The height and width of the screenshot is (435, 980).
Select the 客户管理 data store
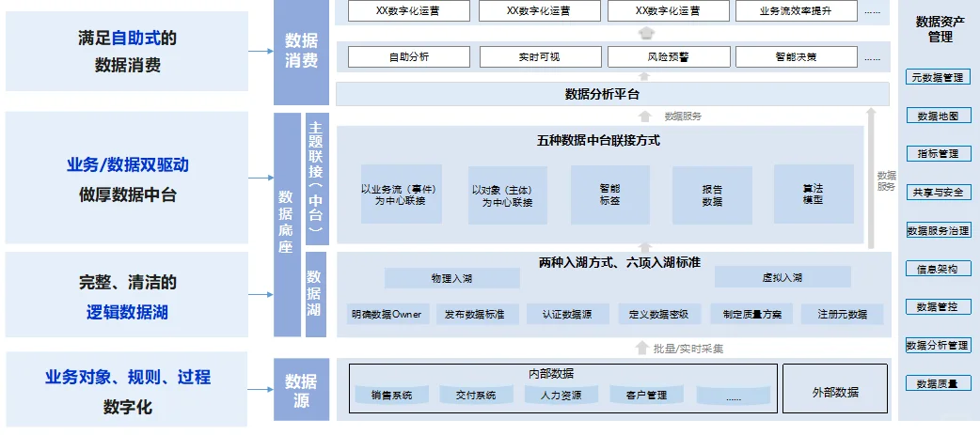pyautogui.click(x=646, y=395)
